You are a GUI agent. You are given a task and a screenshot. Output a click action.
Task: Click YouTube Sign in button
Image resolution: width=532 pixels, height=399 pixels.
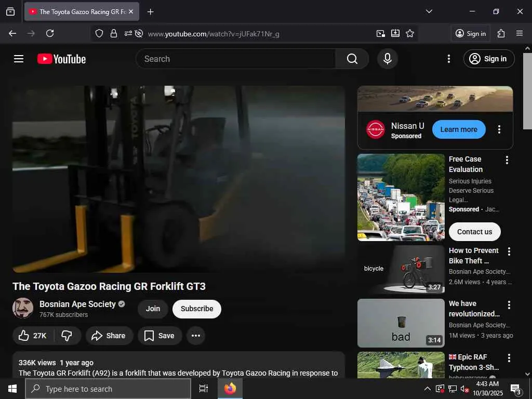[x=489, y=59]
